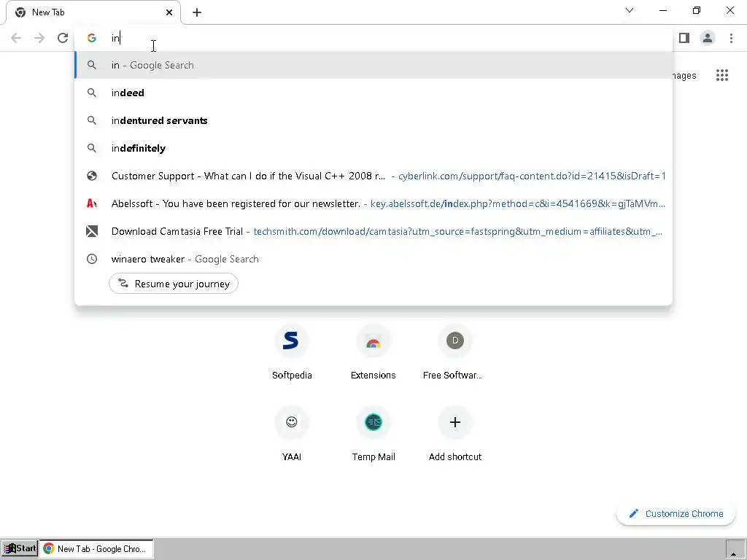Click the forward navigation arrow
The width and height of the screenshot is (747, 560).
[x=39, y=38]
